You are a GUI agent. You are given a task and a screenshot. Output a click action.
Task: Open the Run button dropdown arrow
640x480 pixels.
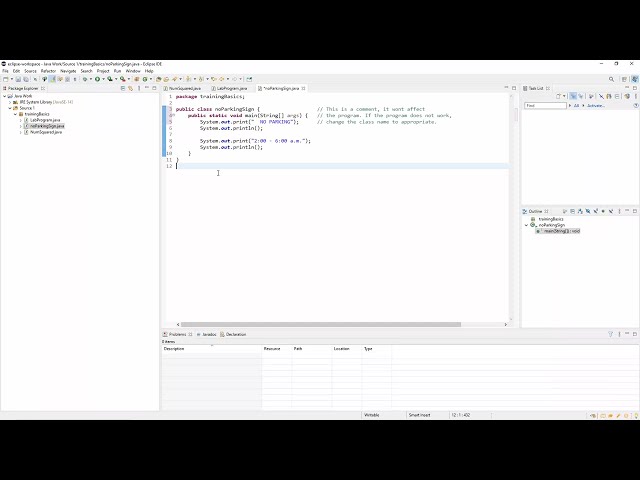coord(103,79)
